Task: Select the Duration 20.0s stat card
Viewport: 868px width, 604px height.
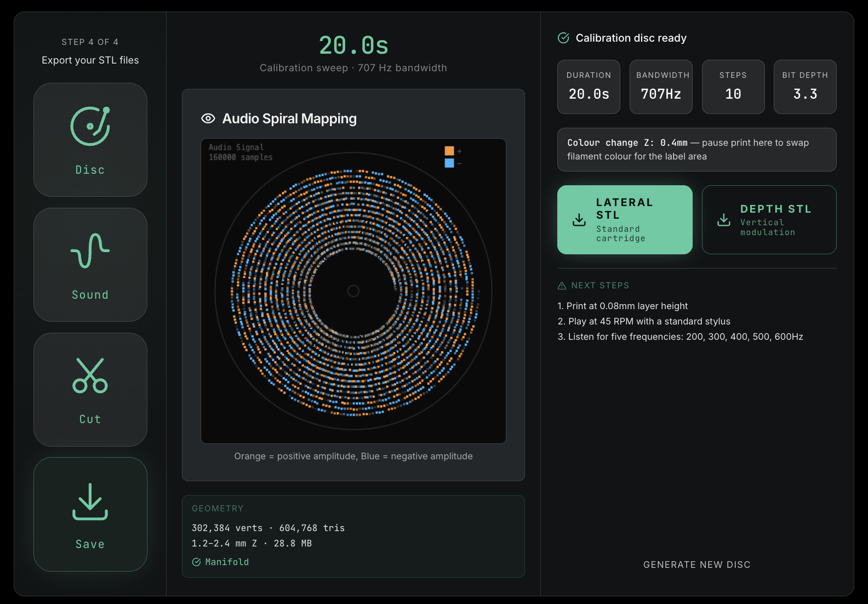Action: click(x=589, y=87)
